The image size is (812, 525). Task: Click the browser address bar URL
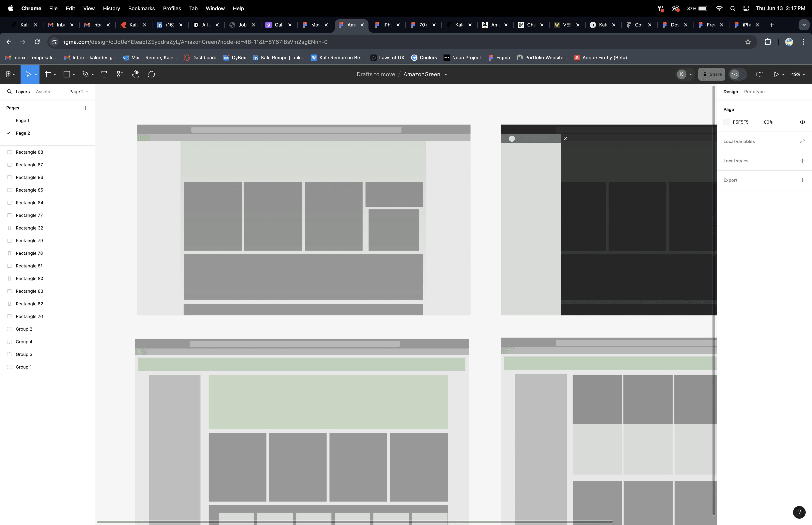(195, 42)
